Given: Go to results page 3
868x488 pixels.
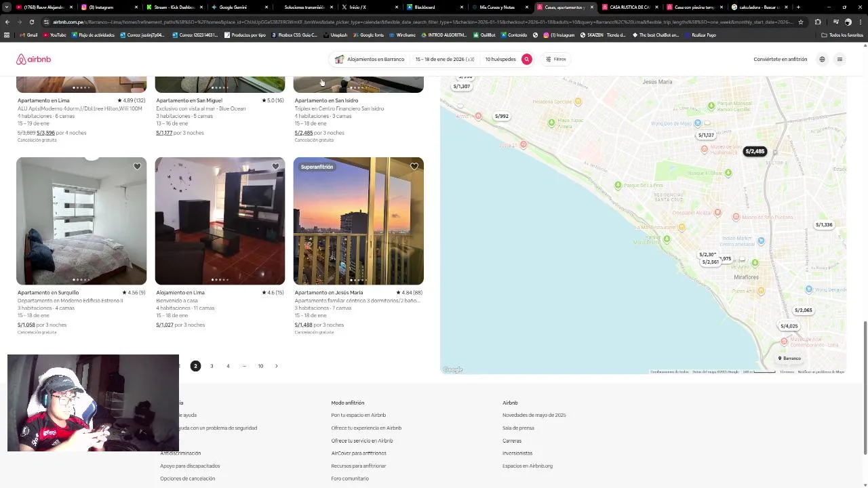Looking at the screenshot, I should [212, 366].
